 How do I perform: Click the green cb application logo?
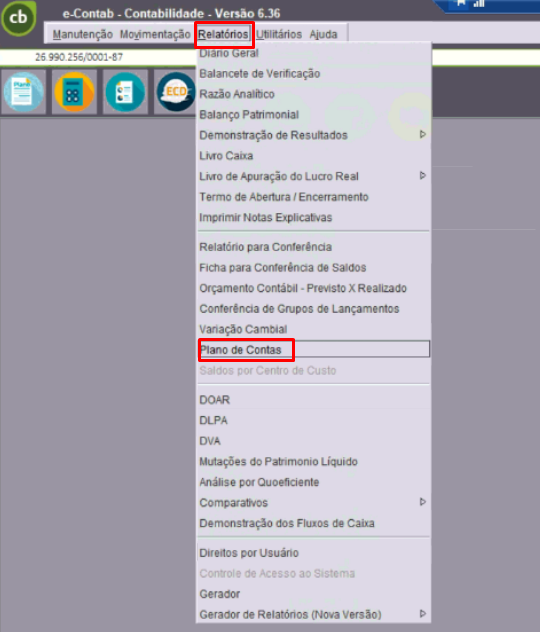tap(19, 18)
